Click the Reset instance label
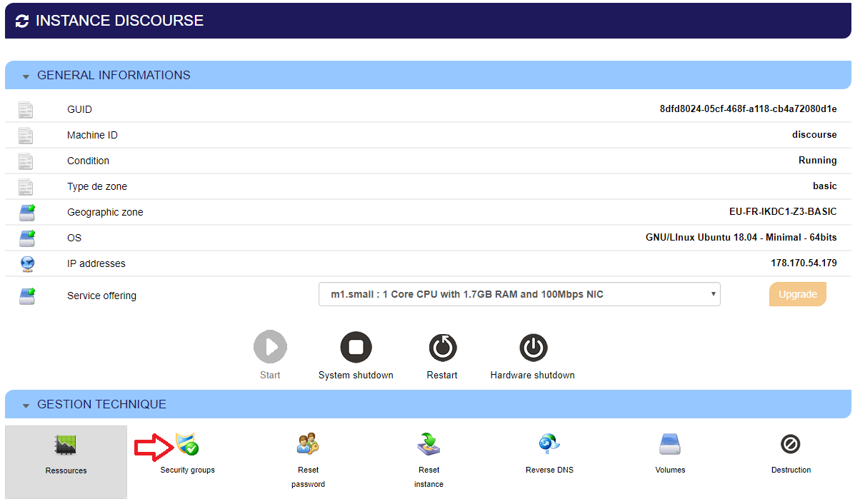855x504 pixels. coord(429,477)
